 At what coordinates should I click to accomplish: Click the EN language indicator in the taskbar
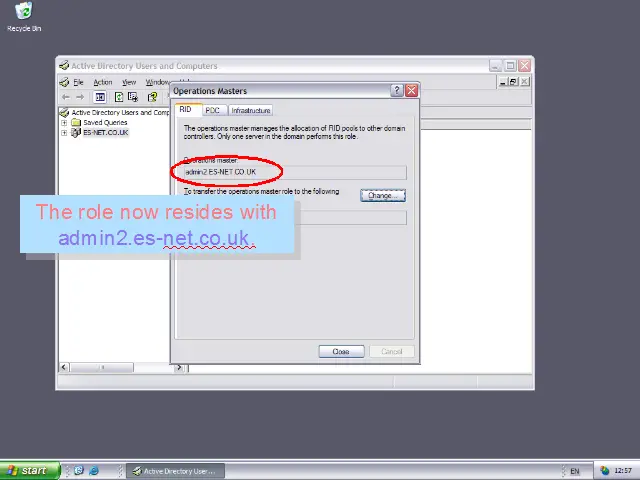point(575,471)
